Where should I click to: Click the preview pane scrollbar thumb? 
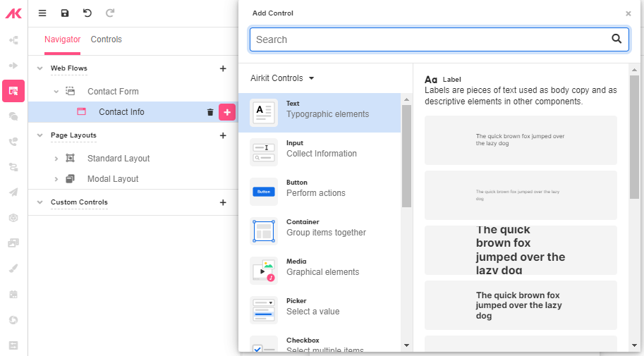tap(634, 137)
